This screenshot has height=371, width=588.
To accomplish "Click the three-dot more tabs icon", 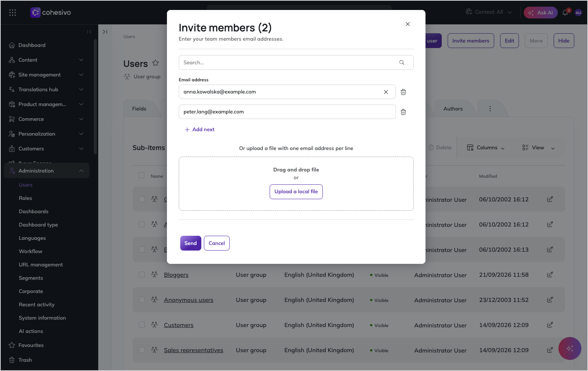I will (x=490, y=109).
